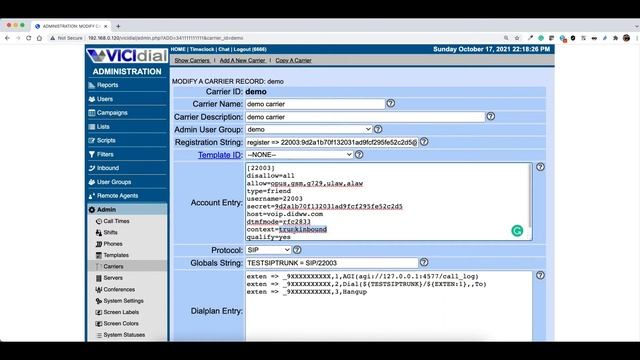Click the browser back arrow
This screenshot has height=360, width=640.
click(7, 38)
